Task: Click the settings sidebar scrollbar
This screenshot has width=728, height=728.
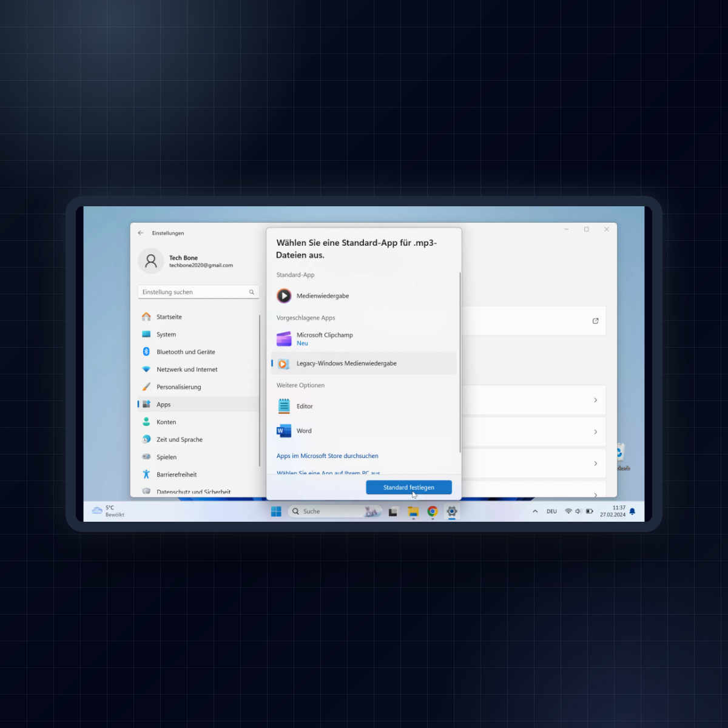Action: (x=260, y=391)
